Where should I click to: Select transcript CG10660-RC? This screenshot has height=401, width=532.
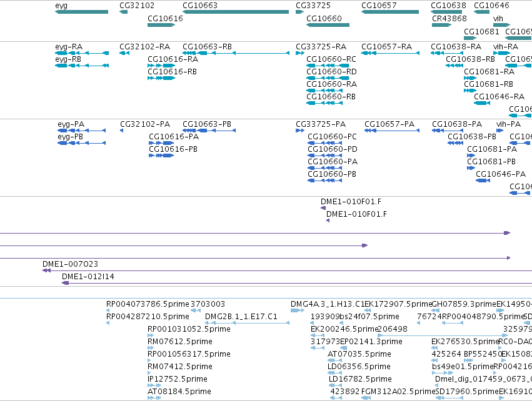328,66
